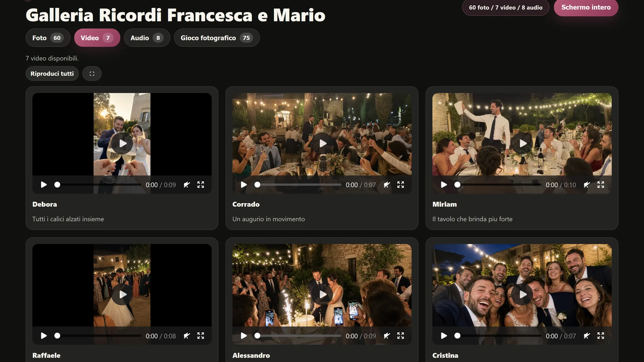The width and height of the screenshot is (644, 362).
Task: Open Raffaele's video in fullscreen
Action: [x=201, y=336]
